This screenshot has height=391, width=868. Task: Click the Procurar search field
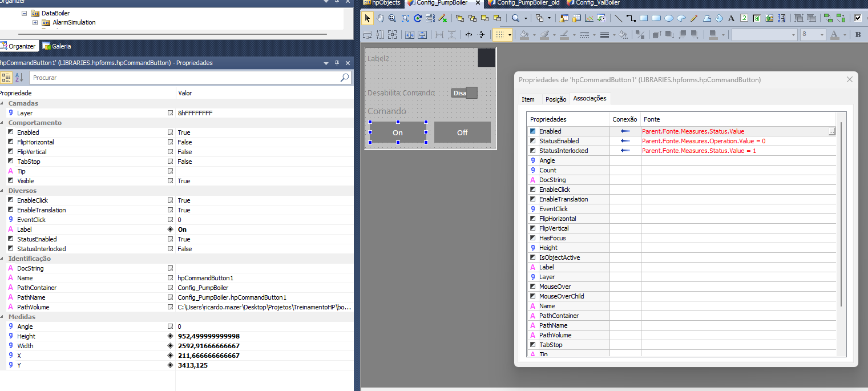183,78
